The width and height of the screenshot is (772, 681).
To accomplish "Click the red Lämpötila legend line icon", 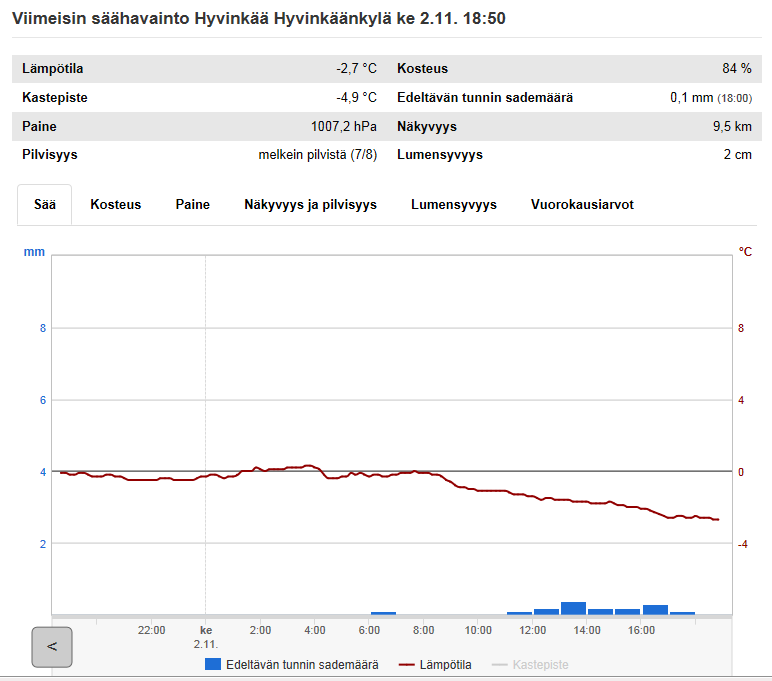I will point(406,664).
